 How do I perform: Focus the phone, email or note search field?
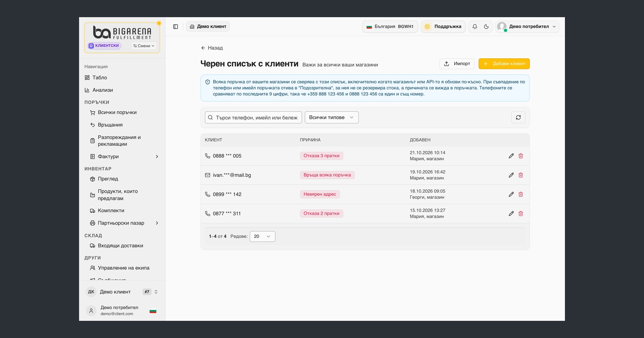coord(253,117)
